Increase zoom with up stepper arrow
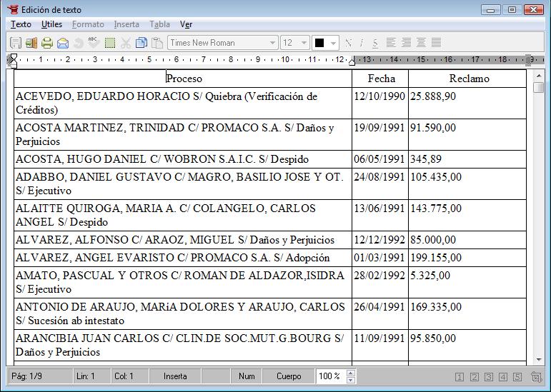 coord(351,373)
